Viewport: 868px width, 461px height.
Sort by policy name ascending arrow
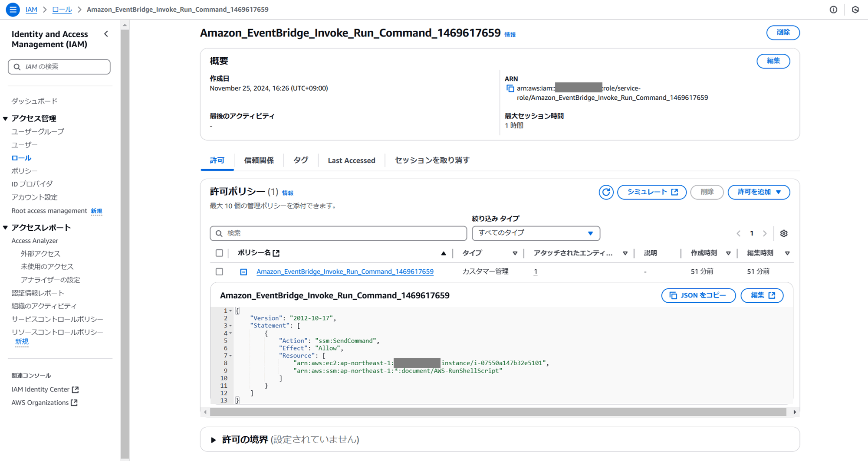(443, 253)
